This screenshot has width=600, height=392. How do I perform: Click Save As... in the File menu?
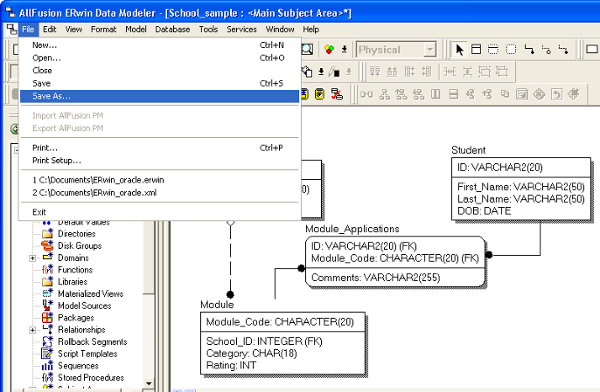pos(159,96)
